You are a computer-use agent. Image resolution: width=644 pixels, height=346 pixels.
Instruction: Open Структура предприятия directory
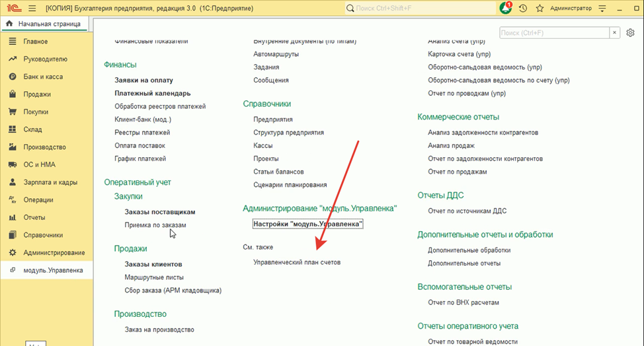click(288, 133)
